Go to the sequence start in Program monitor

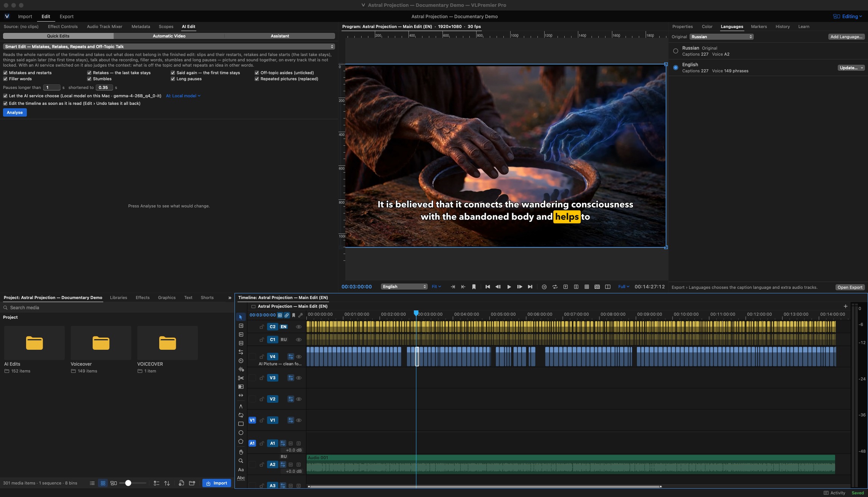pos(488,287)
